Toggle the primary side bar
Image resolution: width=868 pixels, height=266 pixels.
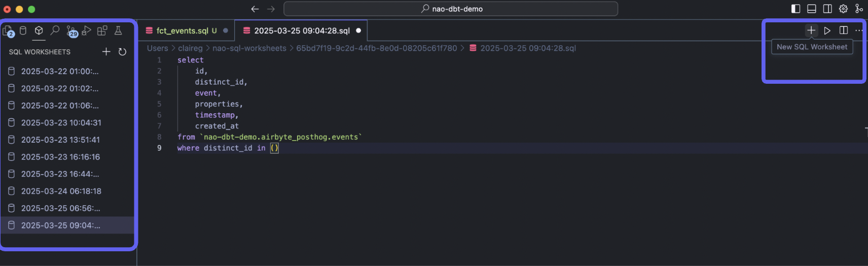pos(795,9)
